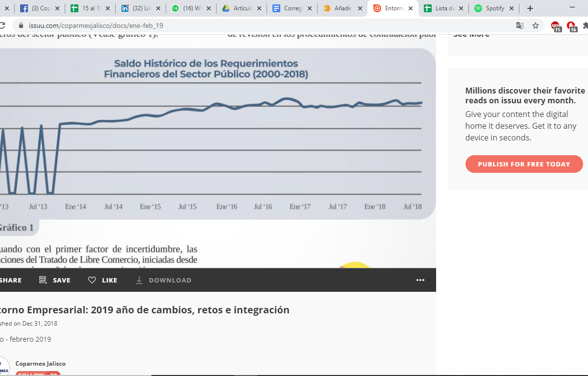Viewport: 588px width, 376px height.
Task: Click the See More link
Action: pyautogui.click(x=471, y=35)
